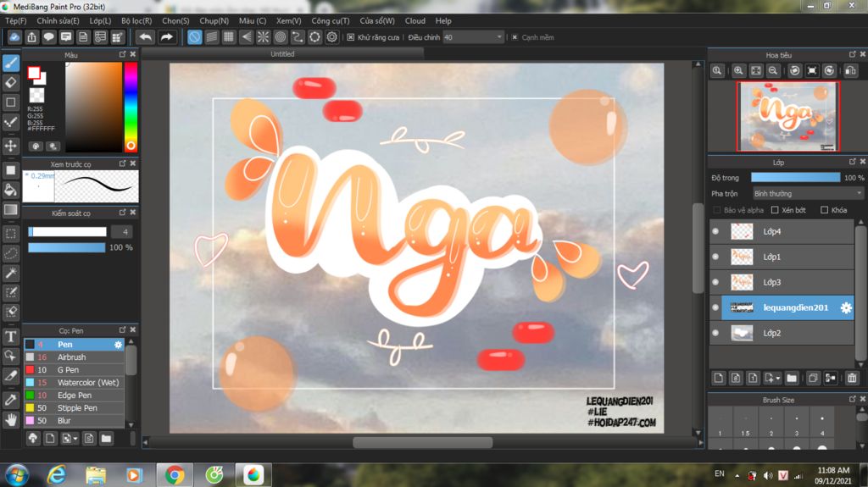Select the Magic Wand tool
868x487 pixels.
(x=10, y=273)
